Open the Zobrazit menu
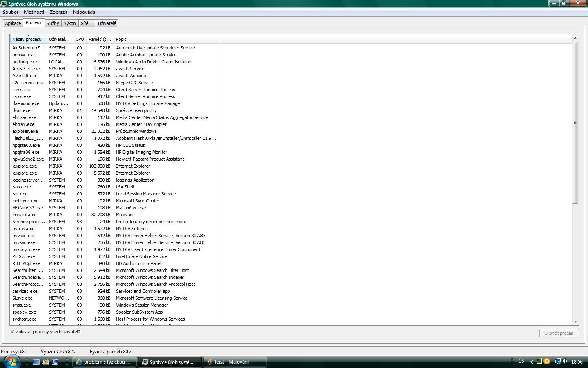Viewport: 588px width, 368px height. (58, 12)
